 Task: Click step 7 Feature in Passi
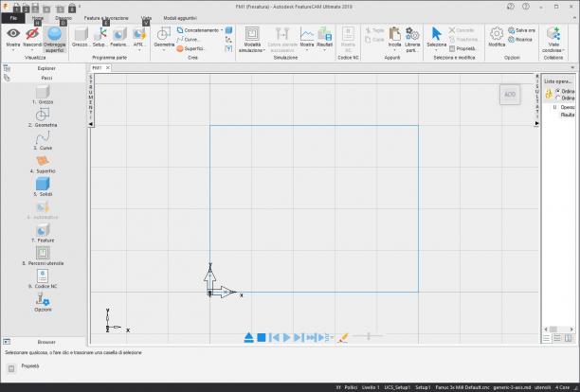tap(43, 233)
